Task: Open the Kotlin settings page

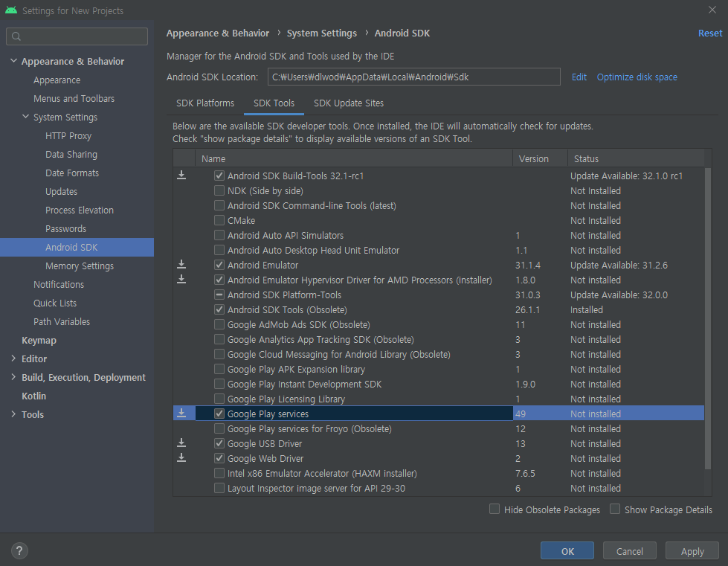Action: click(x=34, y=396)
